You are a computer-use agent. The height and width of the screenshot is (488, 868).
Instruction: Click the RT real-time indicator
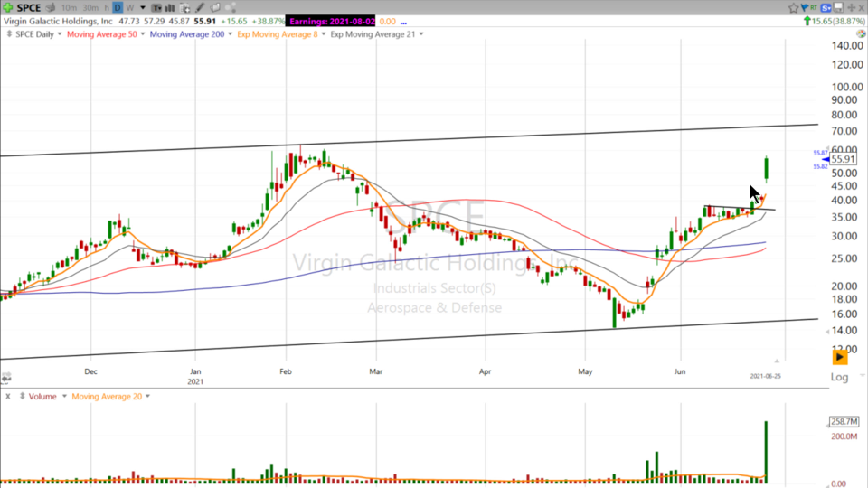[814, 7]
